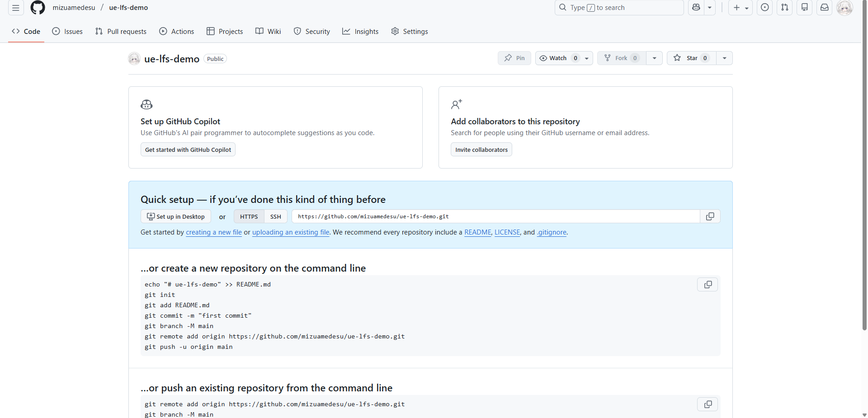The image size is (868, 418).
Task: Expand the Watch notifications dropdown
Action: coord(586,58)
